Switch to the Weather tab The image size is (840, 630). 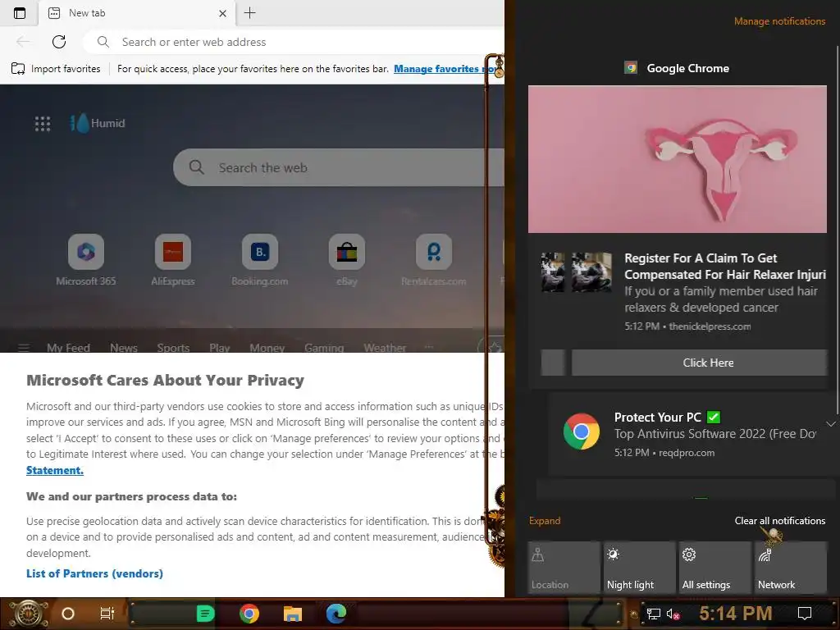tap(385, 348)
